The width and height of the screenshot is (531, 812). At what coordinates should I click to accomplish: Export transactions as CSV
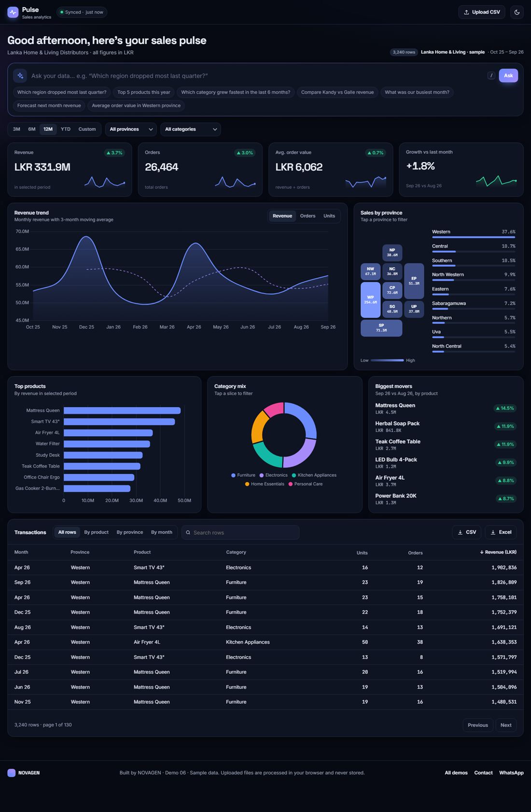click(x=467, y=532)
